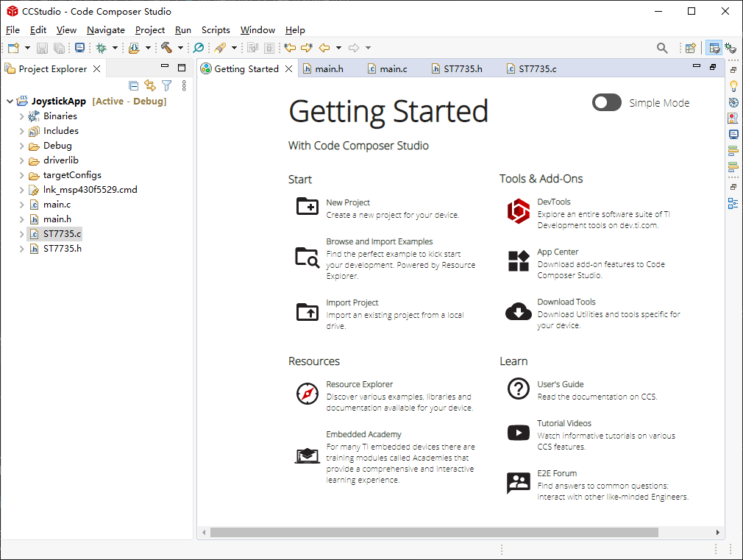
Task: Toggle the greyed word wrap toolbar icon
Action: (x=252, y=48)
